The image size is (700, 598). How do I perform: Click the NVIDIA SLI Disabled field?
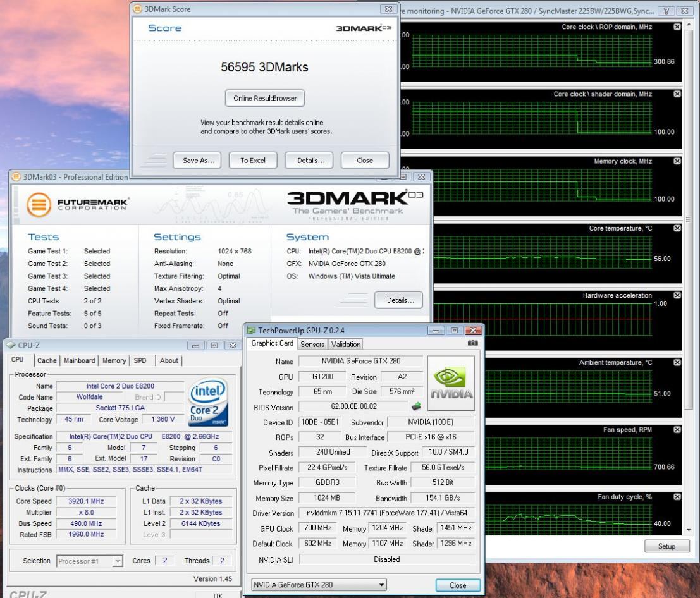[386, 559]
